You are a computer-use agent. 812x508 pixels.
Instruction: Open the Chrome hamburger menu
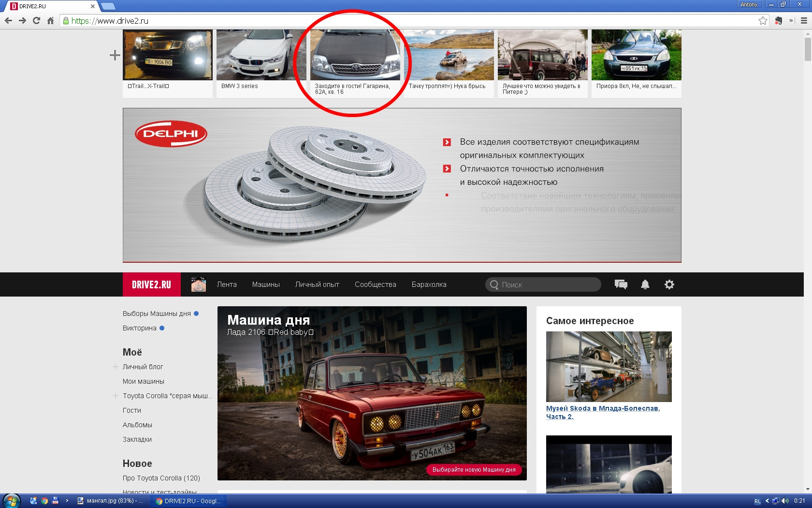click(x=804, y=21)
